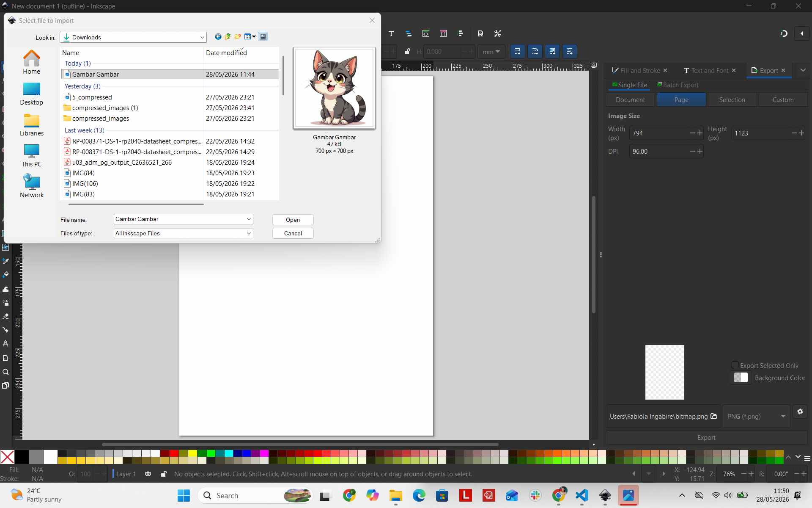
Task: Create a new folder in import dialog
Action: click(x=238, y=37)
